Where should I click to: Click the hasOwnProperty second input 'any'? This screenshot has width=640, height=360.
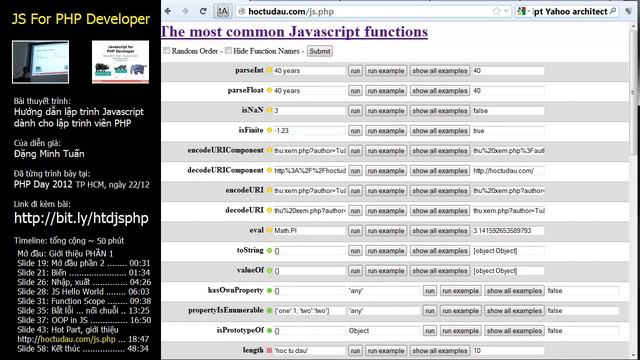click(x=384, y=291)
